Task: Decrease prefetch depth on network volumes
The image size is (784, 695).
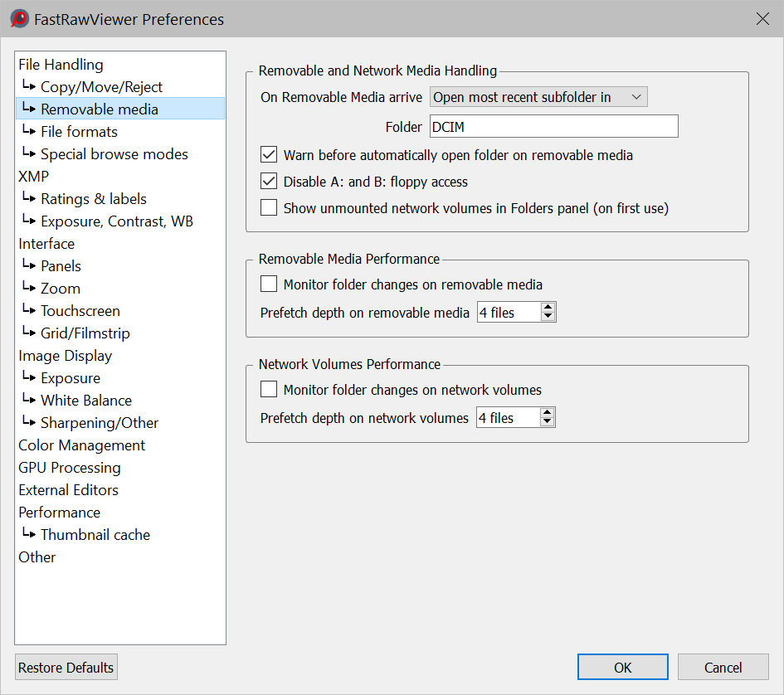Action: click(x=547, y=423)
